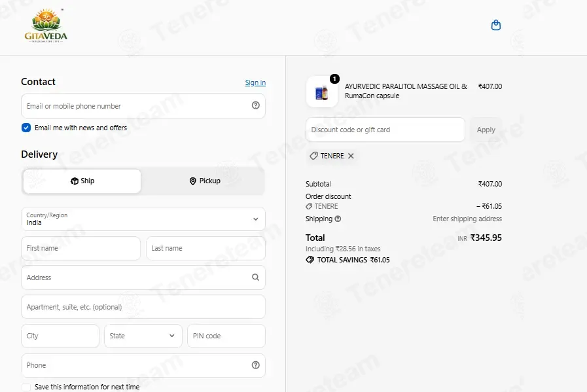Click the tag icon in TENERE discount chip
The width and height of the screenshot is (587, 392).
(313, 156)
